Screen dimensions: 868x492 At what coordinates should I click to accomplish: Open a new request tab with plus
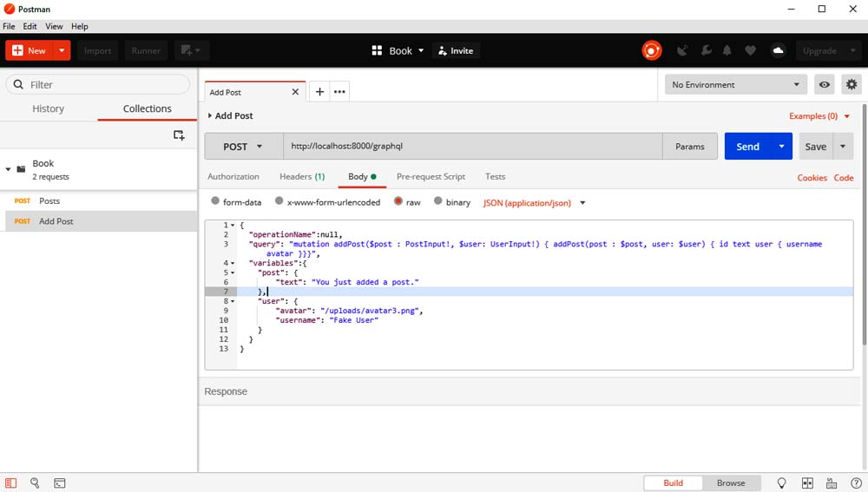coord(319,92)
